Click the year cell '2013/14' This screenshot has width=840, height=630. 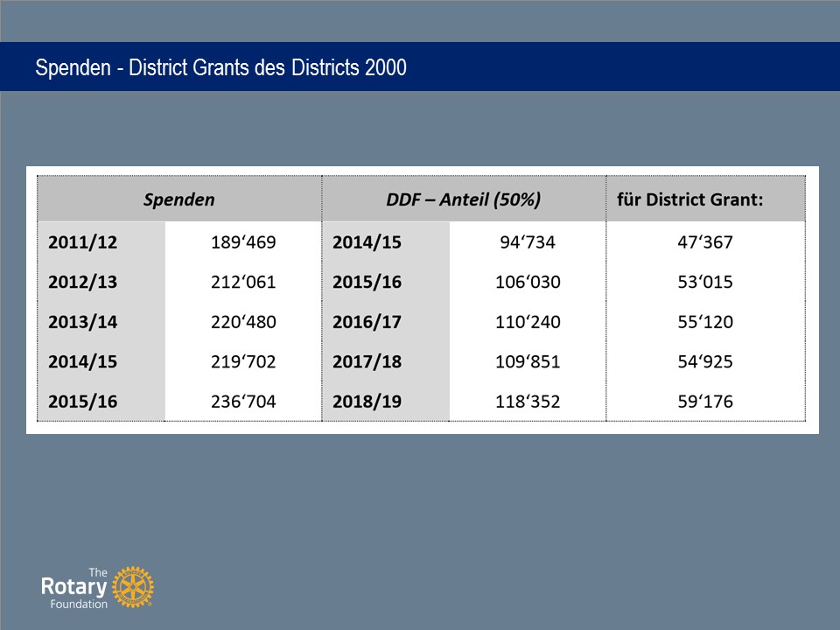(82, 322)
